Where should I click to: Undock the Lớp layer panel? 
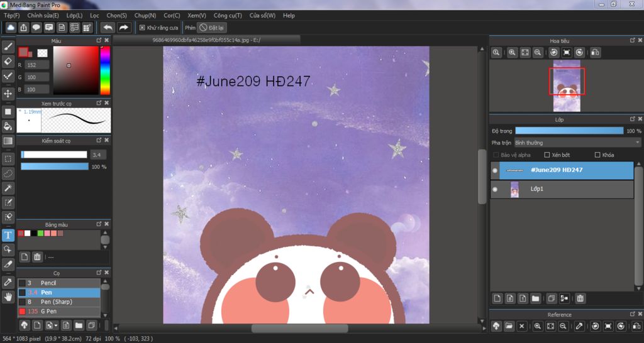633,119
